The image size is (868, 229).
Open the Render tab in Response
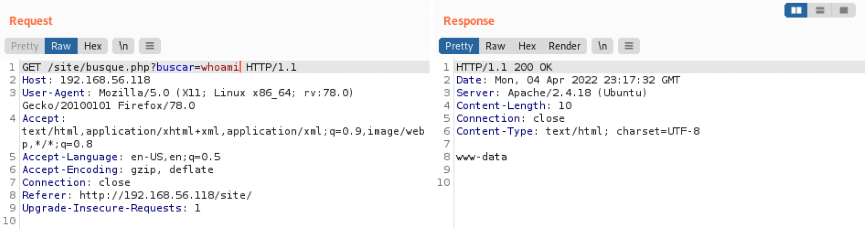point(564,46)
